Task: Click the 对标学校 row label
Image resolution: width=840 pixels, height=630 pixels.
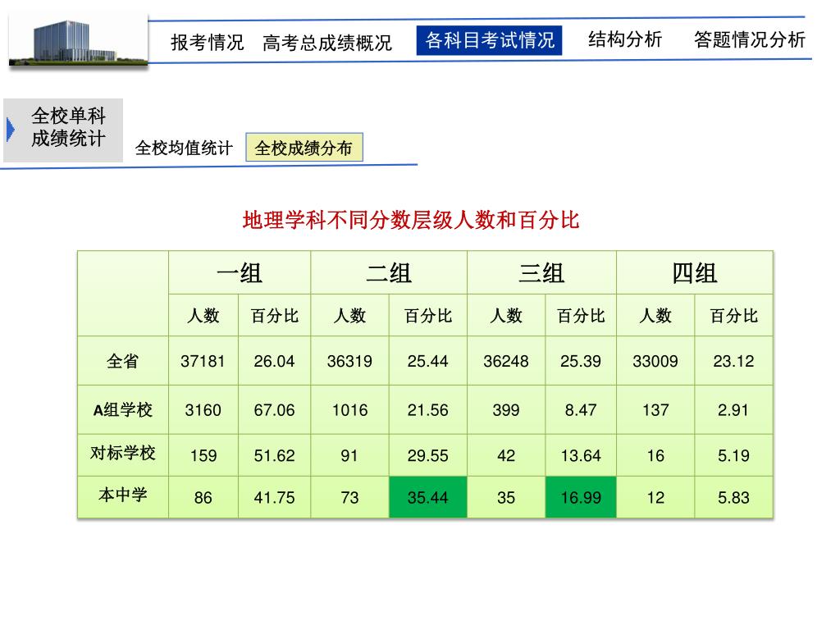Action: 123,453
